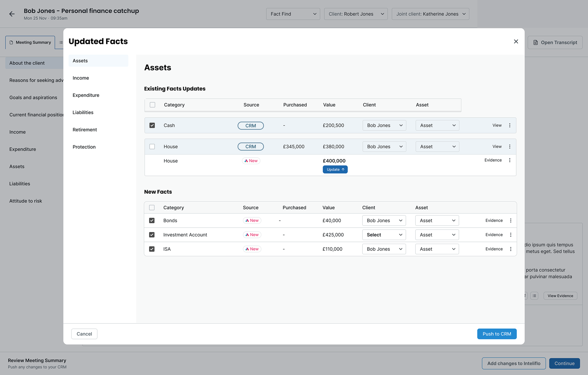Close the Updated Facts dialog

[516, 41]
